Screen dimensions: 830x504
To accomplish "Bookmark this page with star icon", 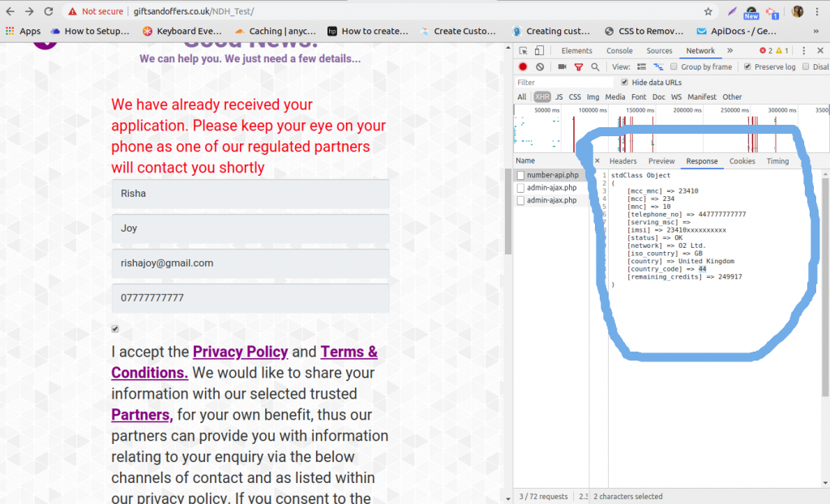I will coord(708,12).
